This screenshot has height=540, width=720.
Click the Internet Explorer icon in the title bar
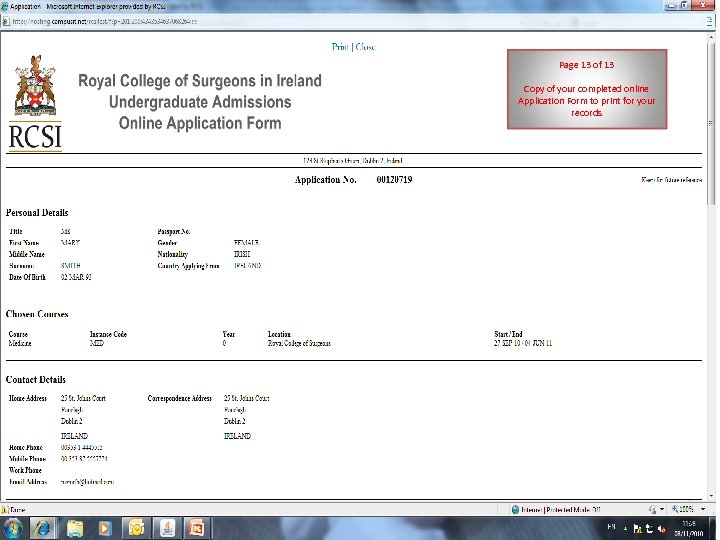click(5, 6)
